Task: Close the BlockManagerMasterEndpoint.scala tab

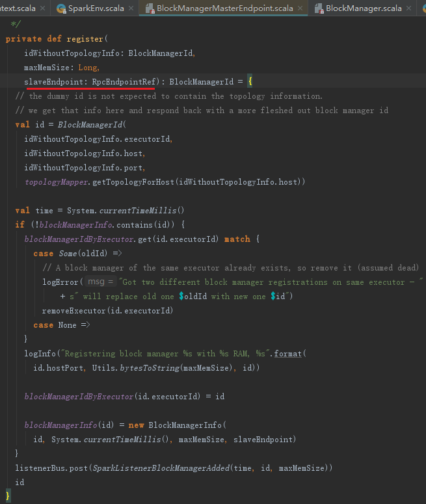Action: tap(300, 8)
